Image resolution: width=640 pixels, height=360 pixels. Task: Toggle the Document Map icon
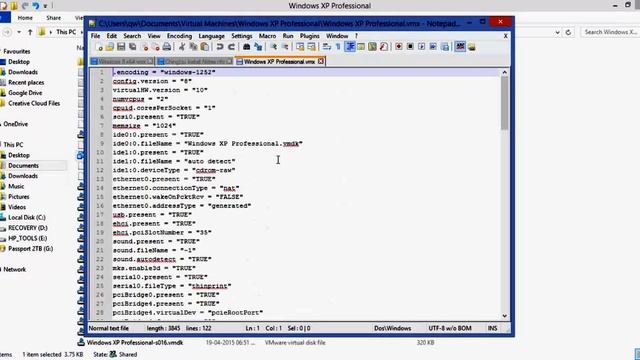pos(372,47)
